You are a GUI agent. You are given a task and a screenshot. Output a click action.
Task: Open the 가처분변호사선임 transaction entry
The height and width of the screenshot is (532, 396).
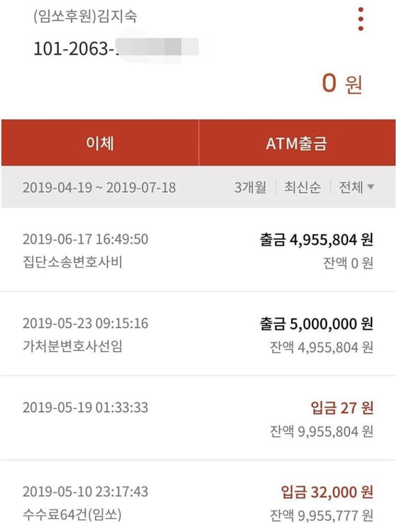click(x=198, y=334)
